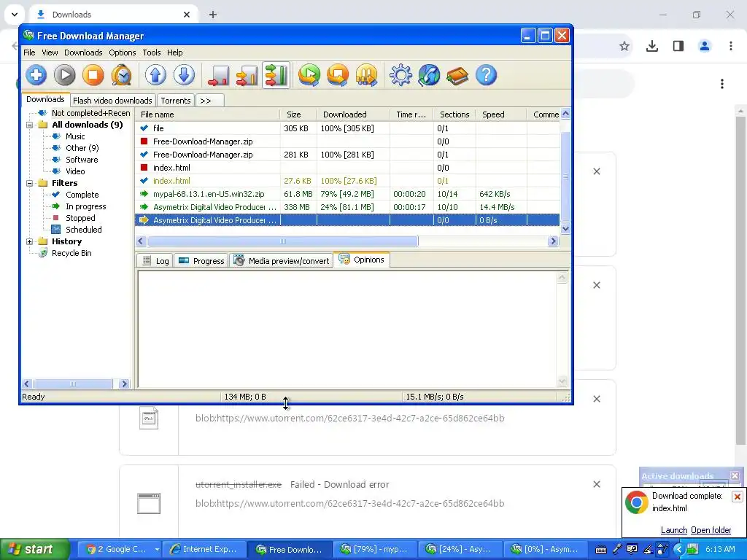The image size is (747, 560).
Task: Click the Windows start button
Action: coord(35,550)
